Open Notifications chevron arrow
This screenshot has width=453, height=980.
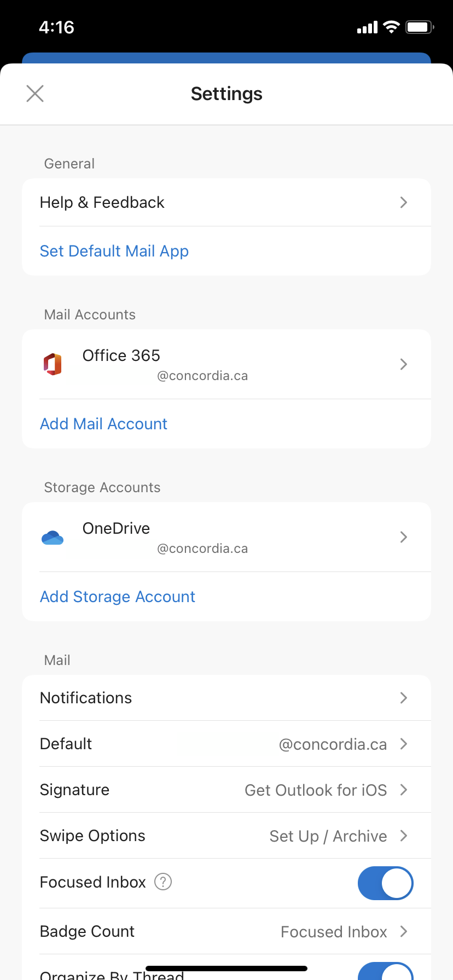coord(404,698)
